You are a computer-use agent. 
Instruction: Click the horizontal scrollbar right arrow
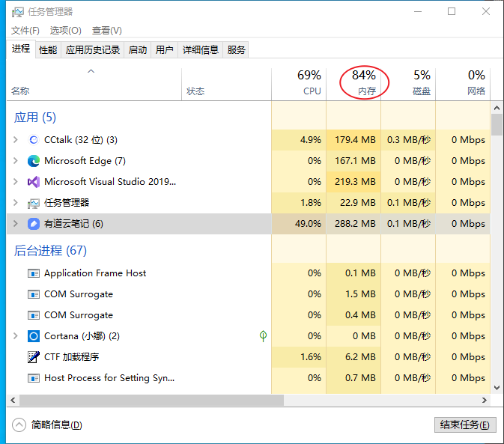(x=485, y=401)
